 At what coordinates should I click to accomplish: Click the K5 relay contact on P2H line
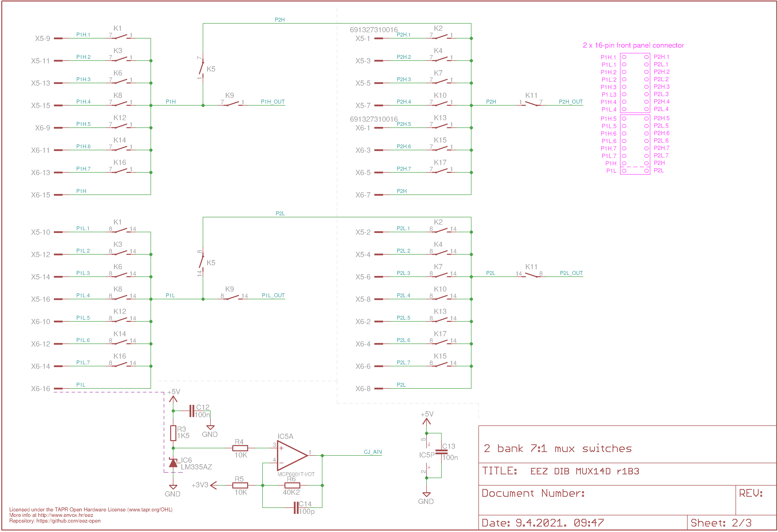coord(202,68)
